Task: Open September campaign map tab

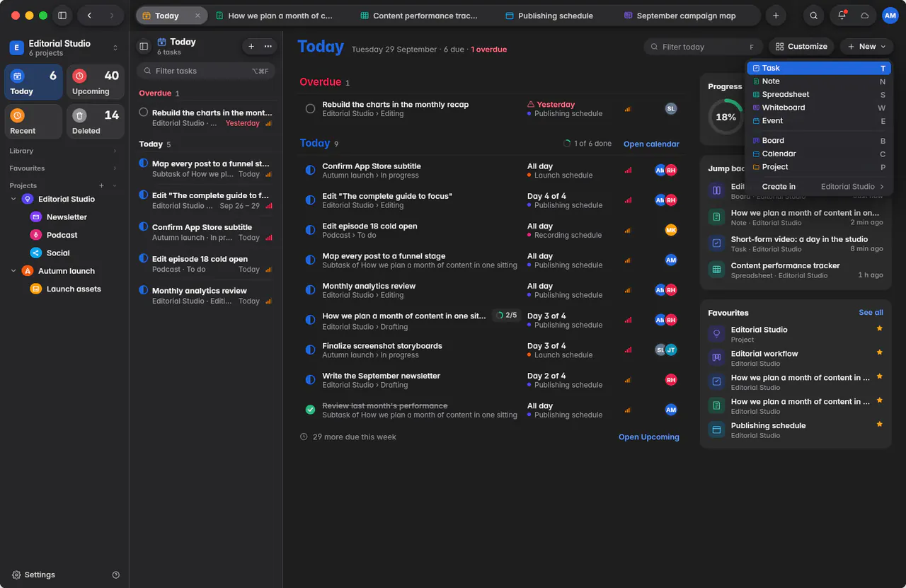Action: [x=680, y=16]
